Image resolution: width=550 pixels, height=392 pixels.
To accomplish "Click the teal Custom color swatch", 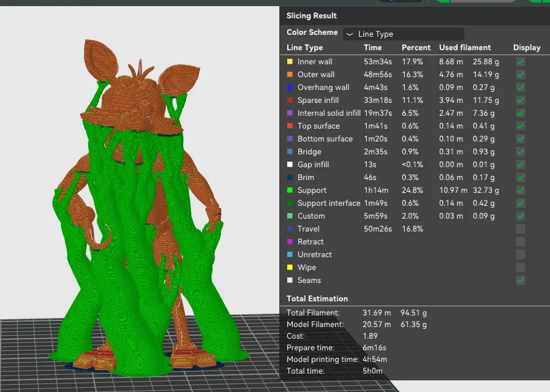I will coord(290,216).
